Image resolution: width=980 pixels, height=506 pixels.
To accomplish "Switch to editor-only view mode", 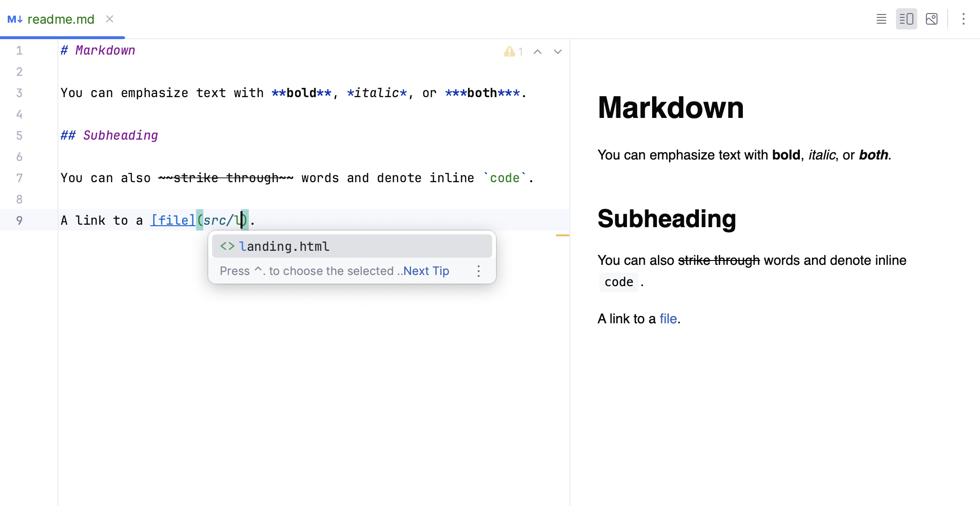I will point(881,19).
